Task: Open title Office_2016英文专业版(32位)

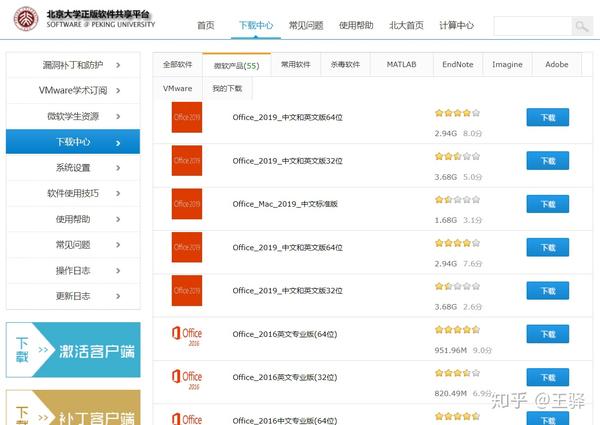Action: [x=285, y=378]
